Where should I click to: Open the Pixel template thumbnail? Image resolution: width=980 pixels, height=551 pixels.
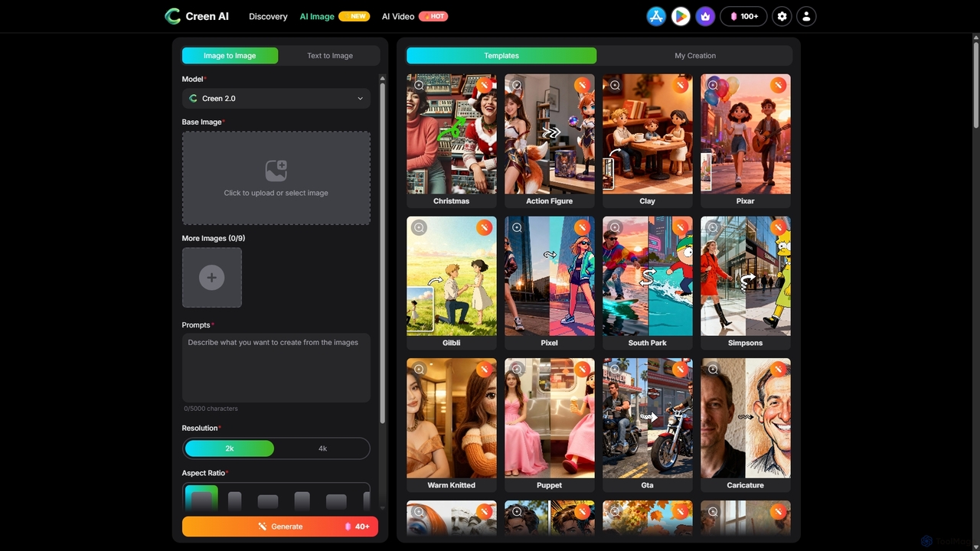(x=550, y=276)
